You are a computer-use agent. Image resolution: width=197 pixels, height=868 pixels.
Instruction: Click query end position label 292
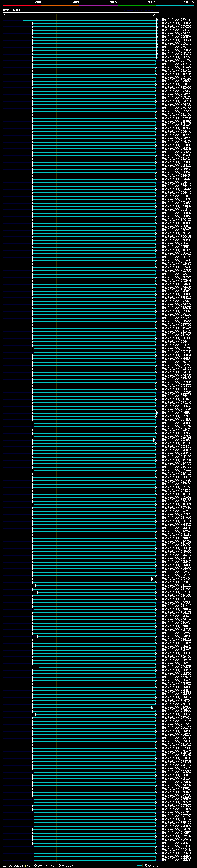tap(155, 15)
